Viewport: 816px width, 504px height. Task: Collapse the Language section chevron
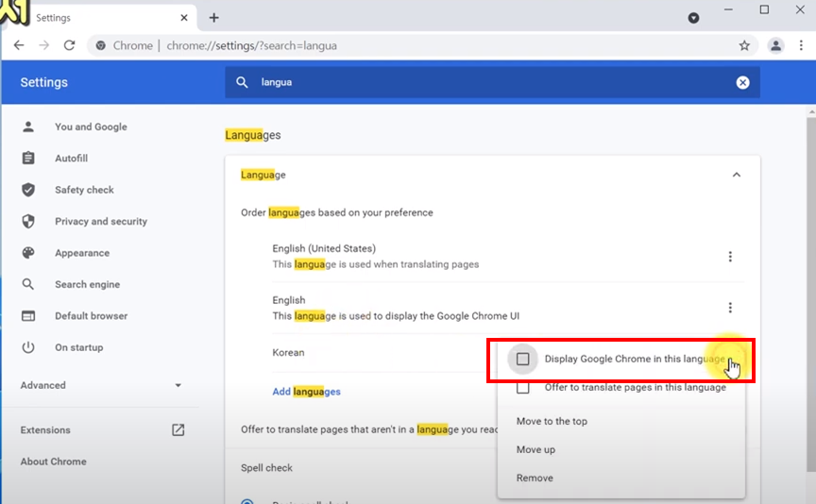click(x=737, y=175)
